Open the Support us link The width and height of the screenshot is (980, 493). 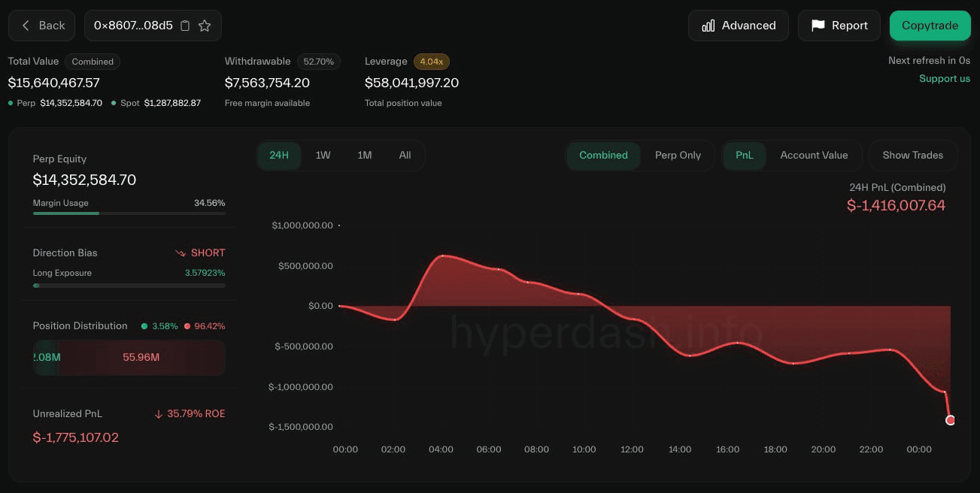pos(945,78)
